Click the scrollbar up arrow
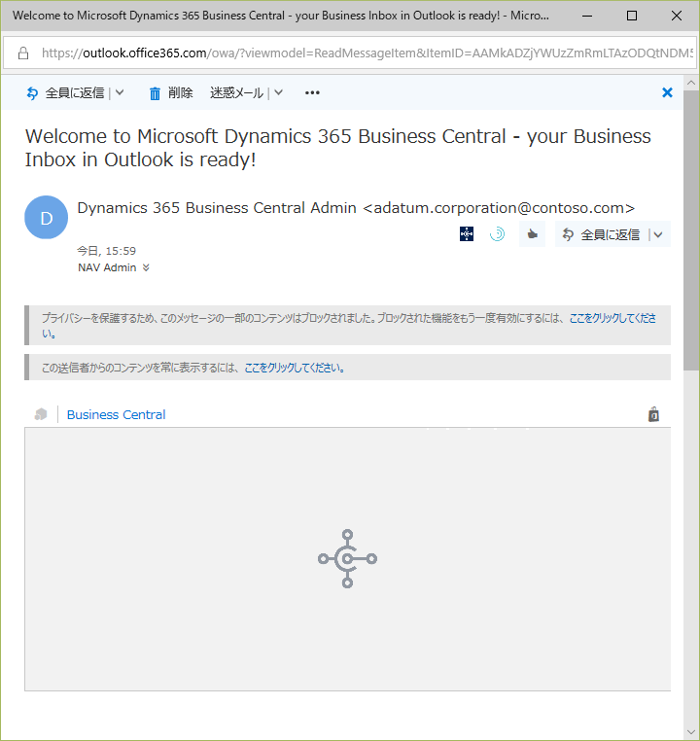This screenshot has width=700, height=741. 691,83
